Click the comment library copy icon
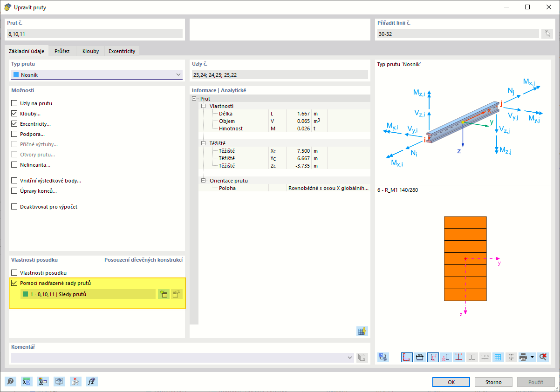 pyautogui.click(x=362, y=358)
